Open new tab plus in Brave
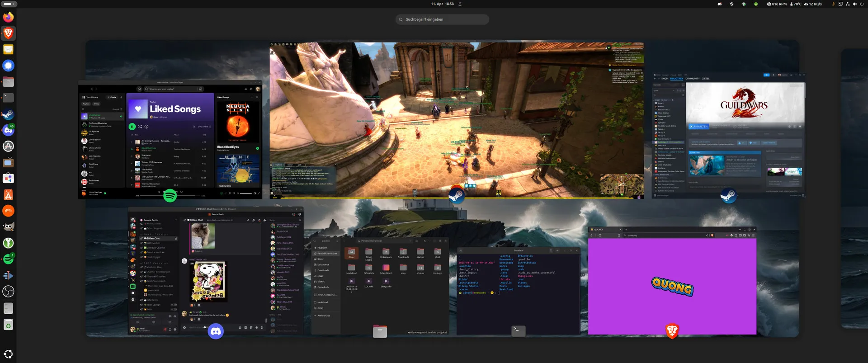Image resolution: width=868 pixels, height=363 pixels. point(626,230)
